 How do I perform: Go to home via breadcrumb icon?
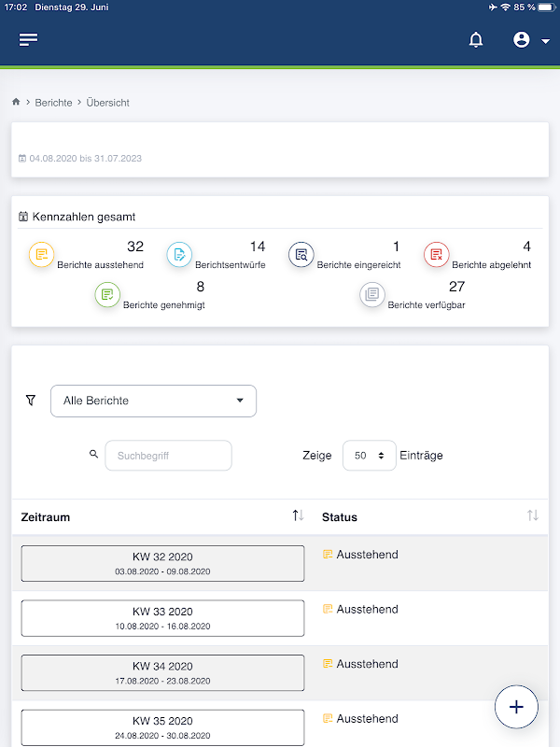coord(16,102)
